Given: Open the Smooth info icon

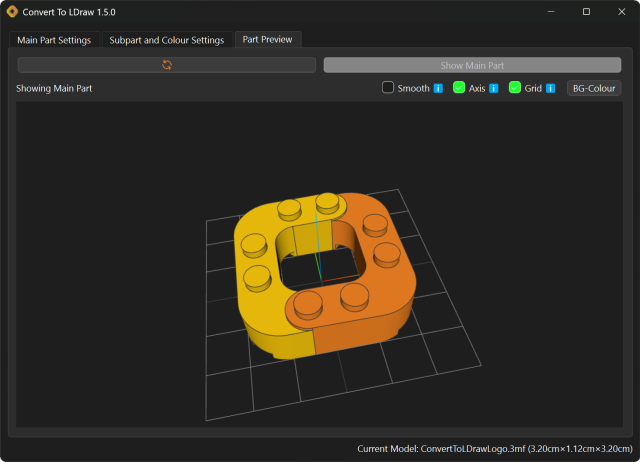Looking at the screenshot, I should pos(438,88).
